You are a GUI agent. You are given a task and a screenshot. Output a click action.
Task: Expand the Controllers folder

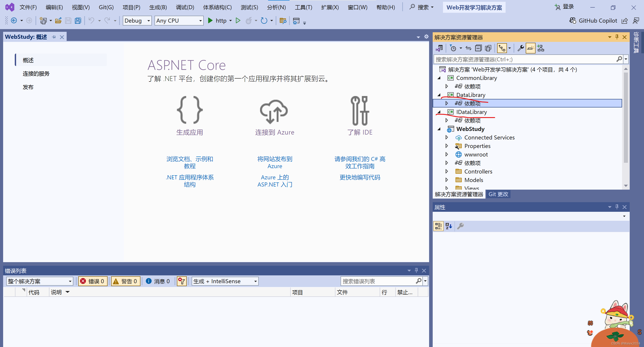447,171
